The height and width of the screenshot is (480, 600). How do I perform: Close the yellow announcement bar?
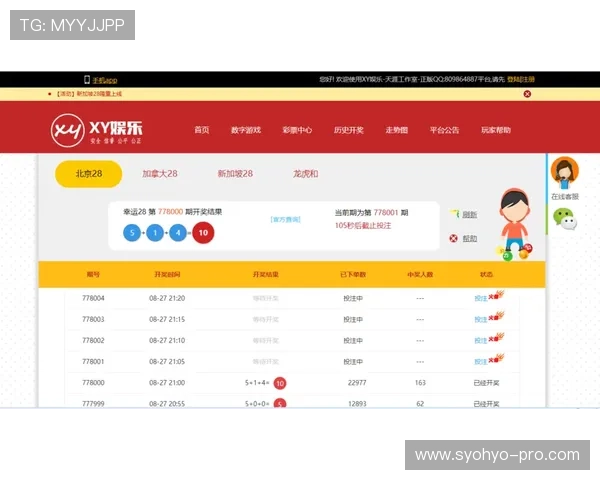coord(527,94)
